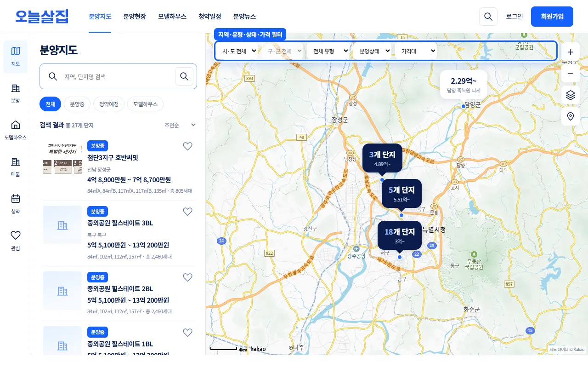Open the 매물 sidebar icon
Screen dimensions: 588x368
point(15,167)
